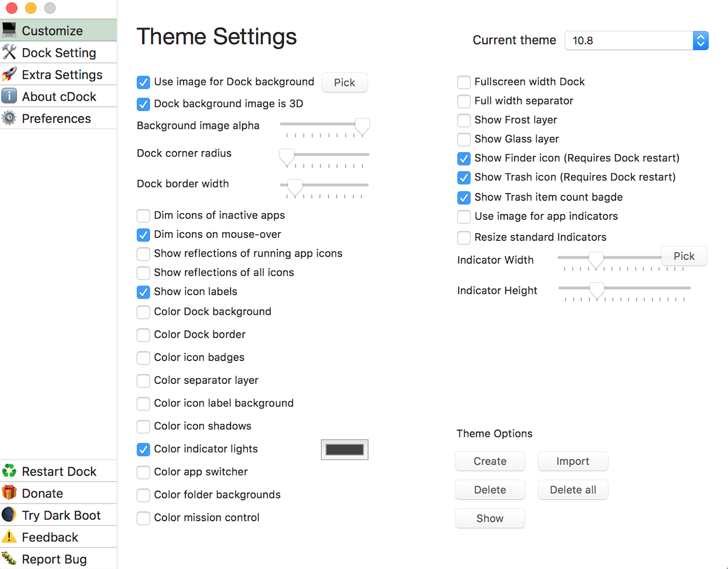This screenshot has height=569, width=728.
Task: Click the Pick button for Dock background
Action: (x=345, y=82)
